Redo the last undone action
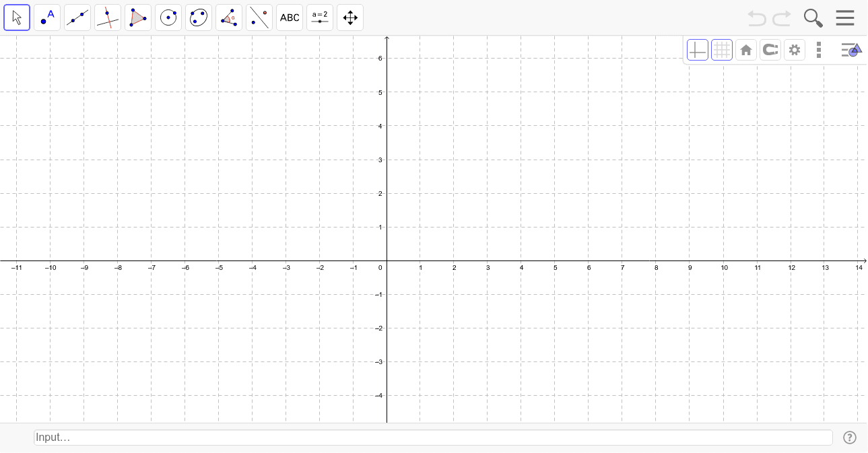 [782, 18]
